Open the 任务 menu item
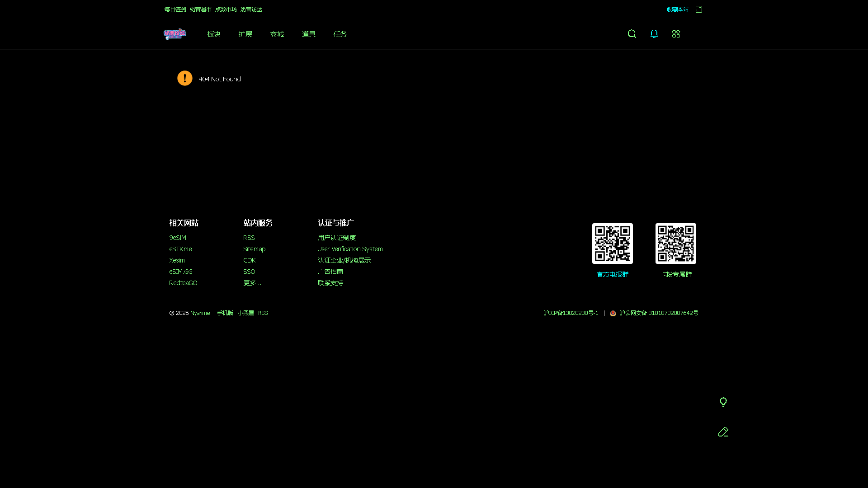868x488 pixels. pos(340,34)
